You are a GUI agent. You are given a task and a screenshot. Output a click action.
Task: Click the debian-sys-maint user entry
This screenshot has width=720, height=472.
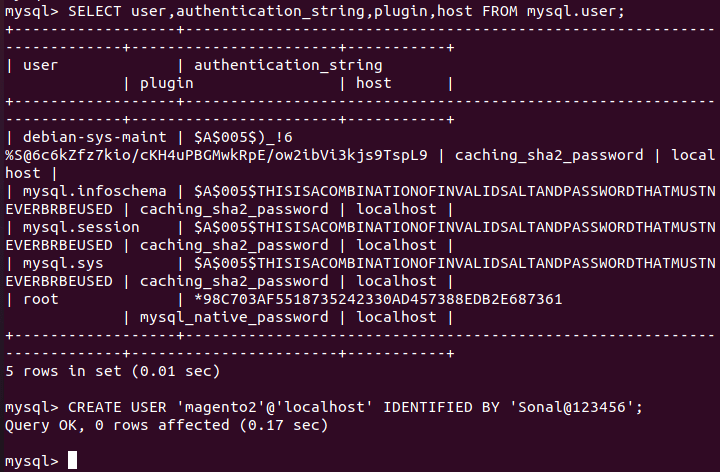tap(95, 137)
